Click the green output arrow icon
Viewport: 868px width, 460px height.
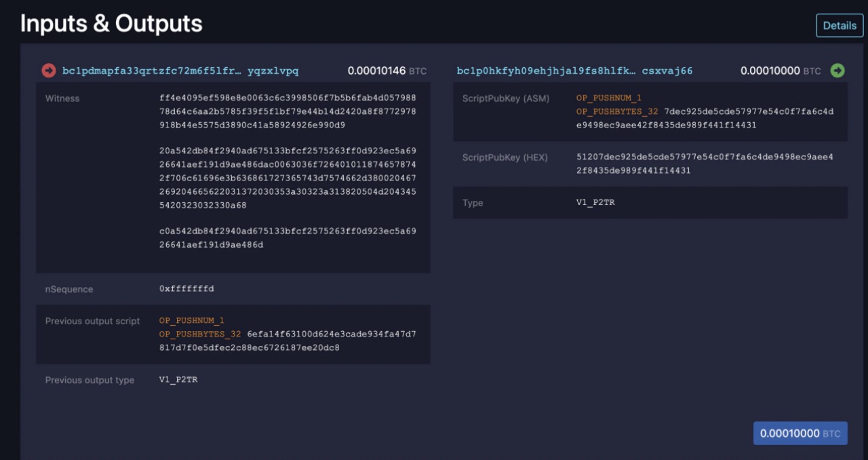point(837,71)
